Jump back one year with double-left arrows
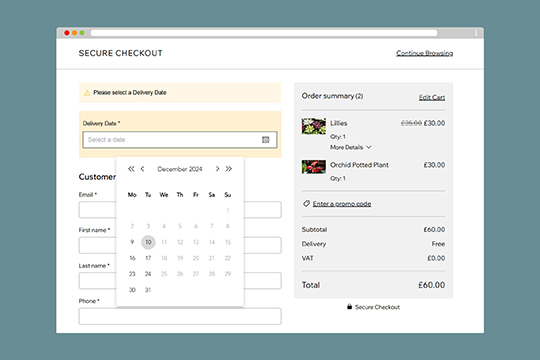The width and height of the screenshot is (540, 360). click(131, 169)
